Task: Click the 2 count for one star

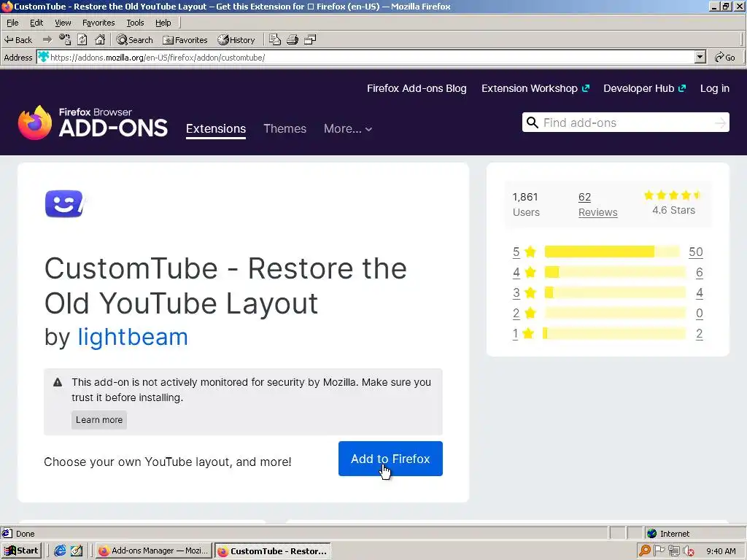Action: [699, 334]
